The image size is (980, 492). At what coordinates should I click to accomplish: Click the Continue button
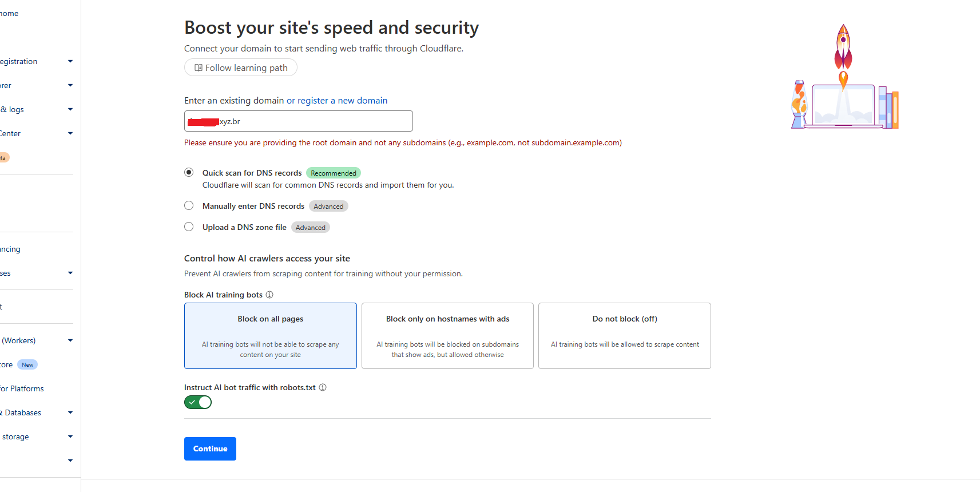pos(210,449)
